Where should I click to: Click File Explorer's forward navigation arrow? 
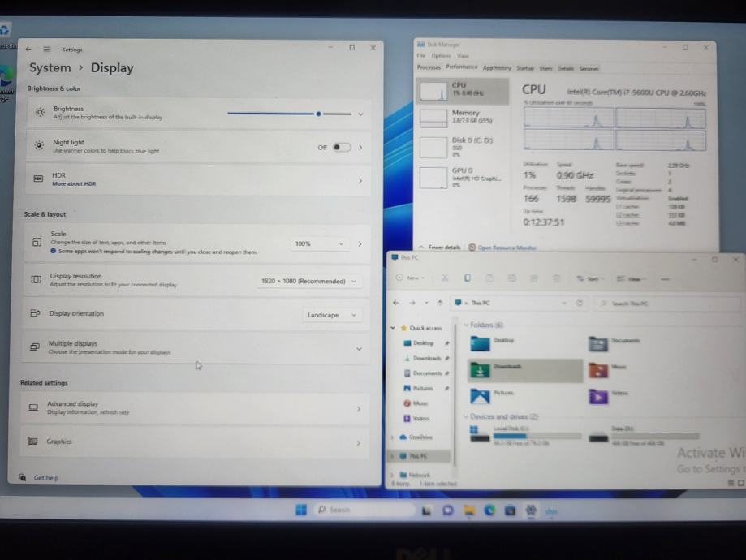coord(412,303)
